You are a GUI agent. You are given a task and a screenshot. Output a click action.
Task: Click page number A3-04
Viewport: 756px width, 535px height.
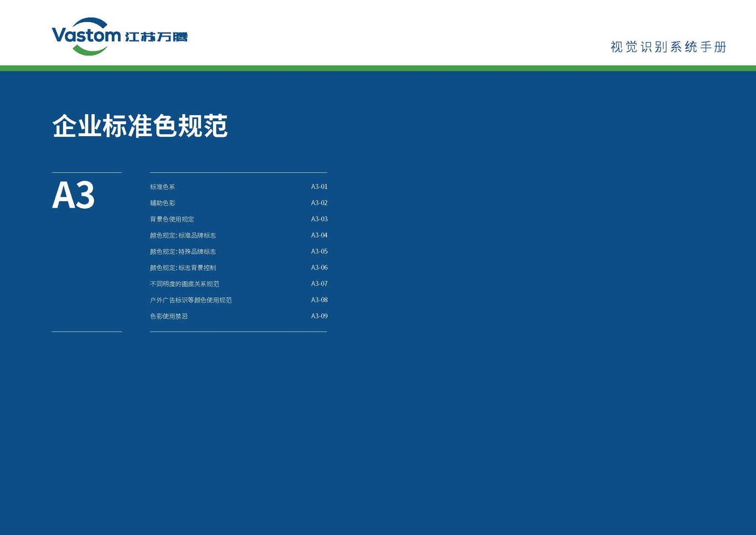(x=319, y=235)
